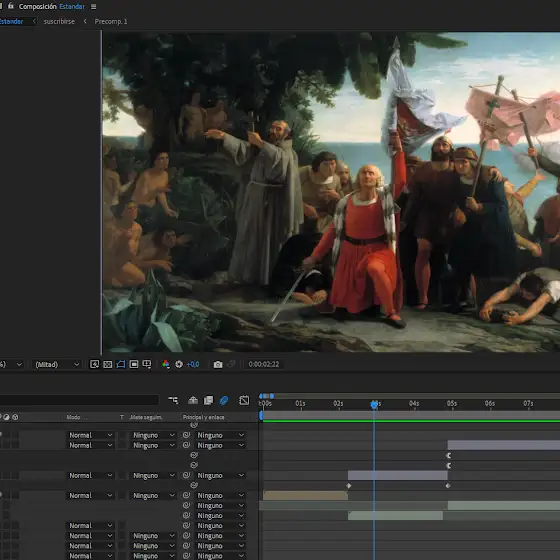Click the Modo column header

pyautogui.click(x=73, y=417)
